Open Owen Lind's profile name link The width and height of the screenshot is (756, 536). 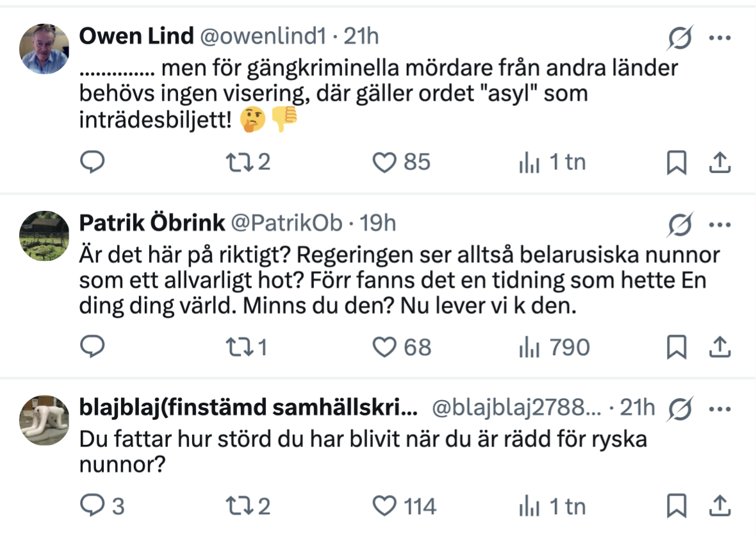click(136, 37)
